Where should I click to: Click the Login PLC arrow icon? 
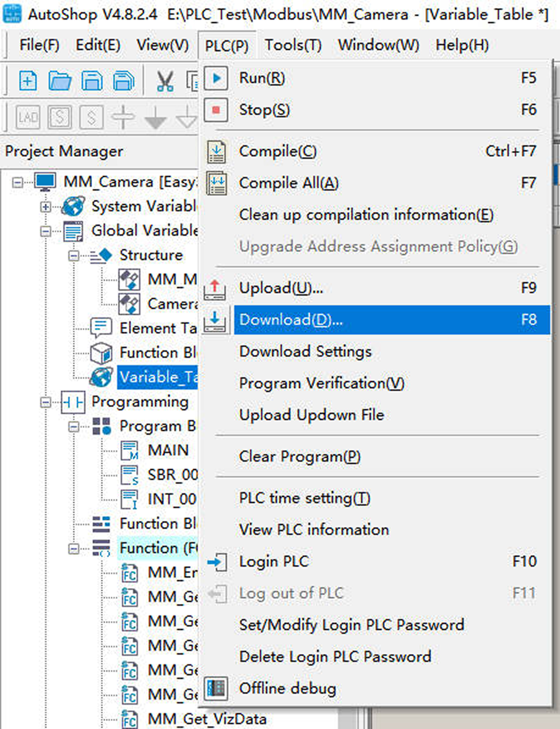click(217, 562)
